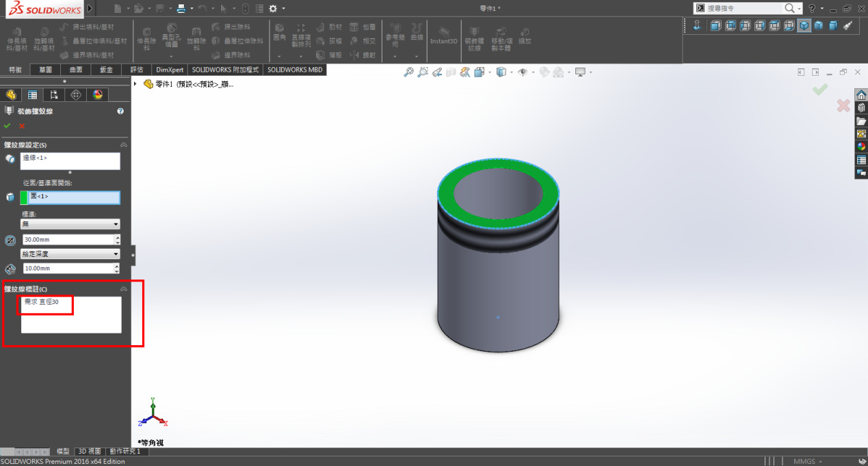
Task: Confirm with large green check in viewport
Action: click(820, 90)
